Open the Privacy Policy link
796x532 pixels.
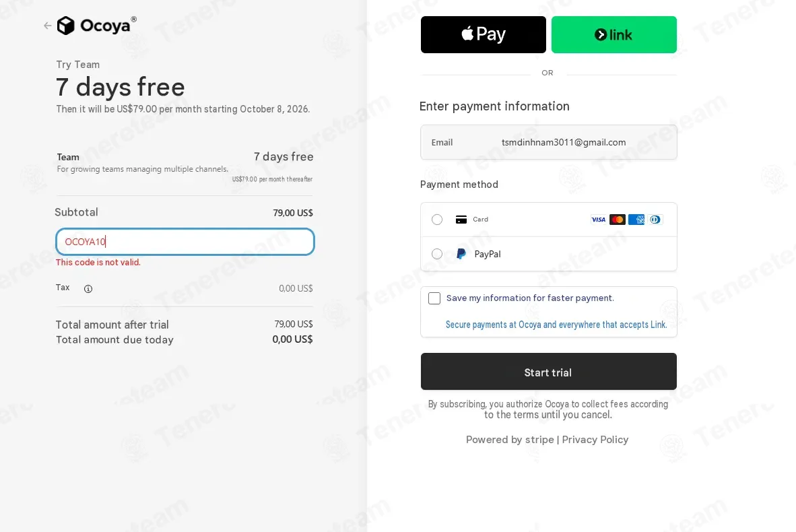(x=595, y=440)
